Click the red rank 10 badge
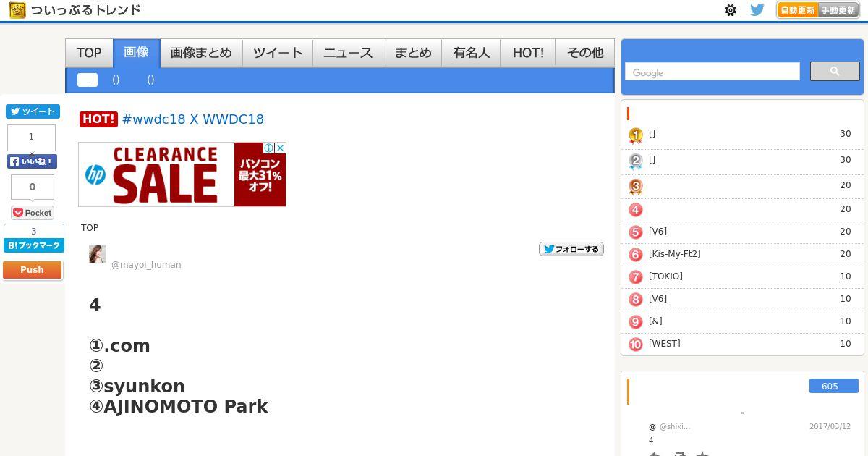This screenshot has width=868, height=456. pyautogui.click(x=636, y=345)
